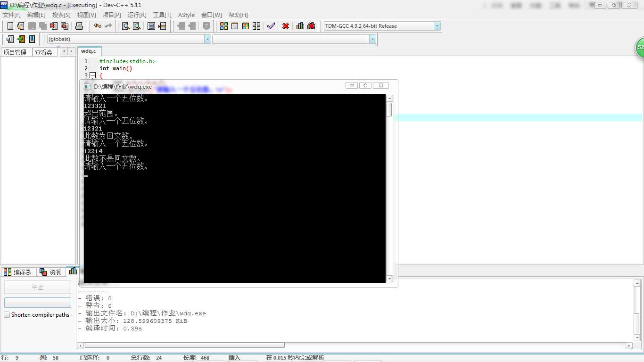
Task: Click the Redo arrow icon
Action: (108, 26)
